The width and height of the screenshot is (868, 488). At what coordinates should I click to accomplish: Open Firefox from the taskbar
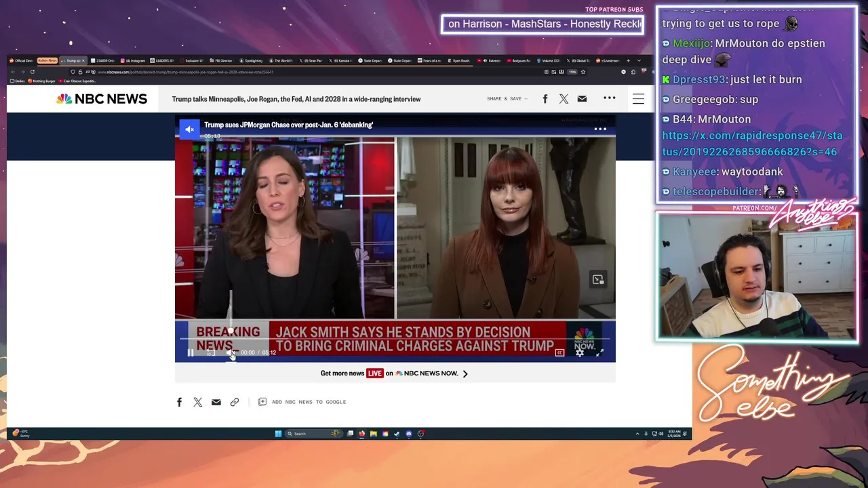click(361, 434)
